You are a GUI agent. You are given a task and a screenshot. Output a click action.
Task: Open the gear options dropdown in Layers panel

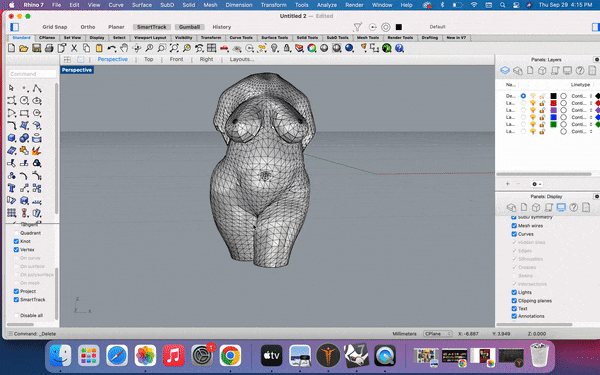pyautogui.click(x=536, y=184)
